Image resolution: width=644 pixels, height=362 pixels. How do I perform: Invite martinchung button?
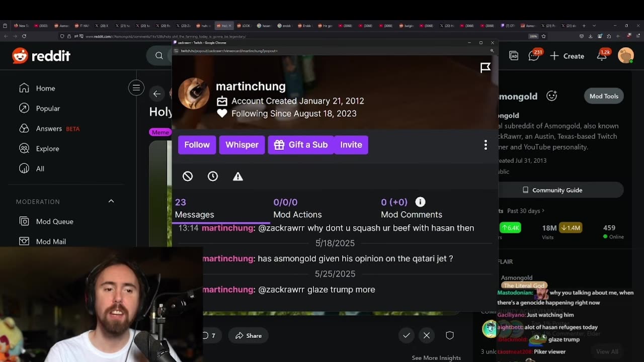pos(351,145)
